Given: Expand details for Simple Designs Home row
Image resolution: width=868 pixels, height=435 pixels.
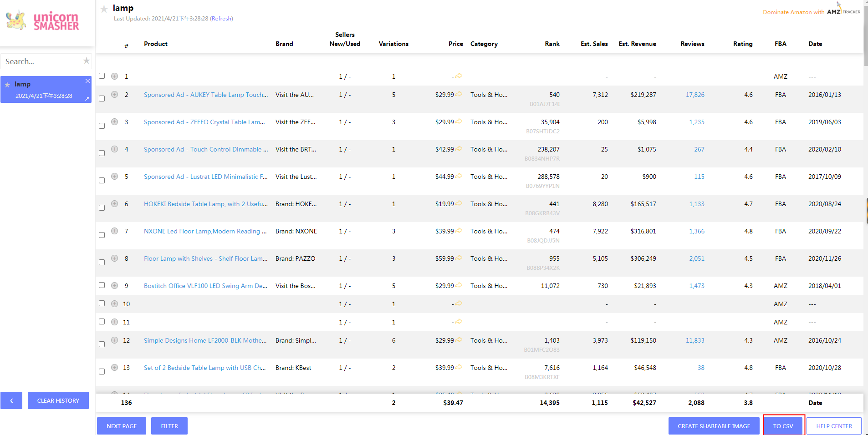Looking at the screenshot, I should click(115, 340).
